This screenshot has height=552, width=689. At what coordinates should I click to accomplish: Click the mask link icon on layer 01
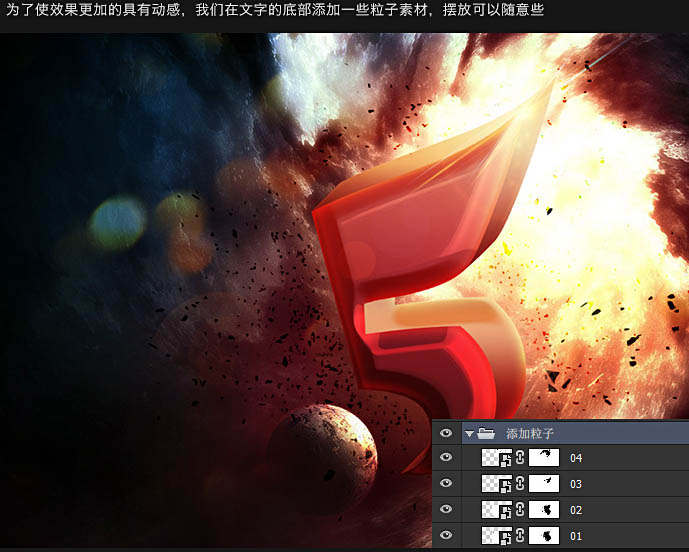520,535
